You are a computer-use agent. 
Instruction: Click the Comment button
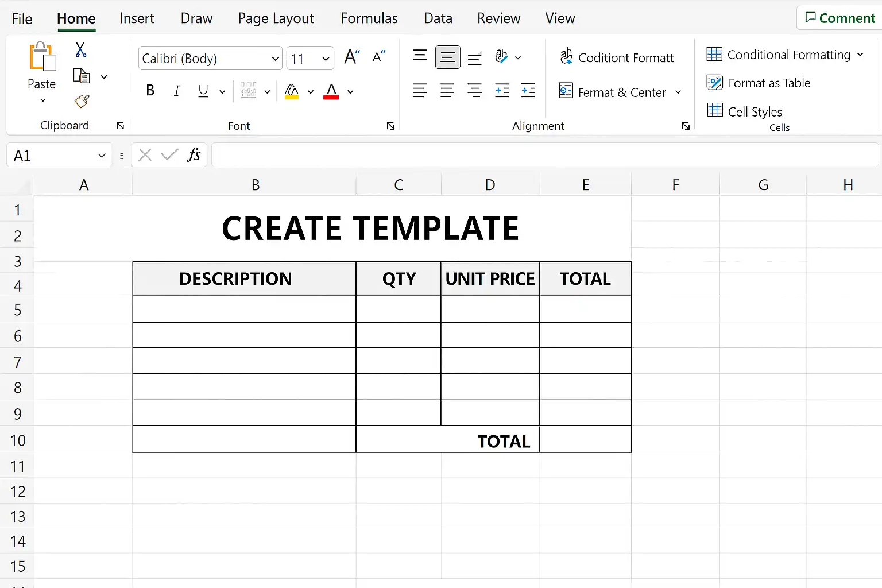pos(840,18)
